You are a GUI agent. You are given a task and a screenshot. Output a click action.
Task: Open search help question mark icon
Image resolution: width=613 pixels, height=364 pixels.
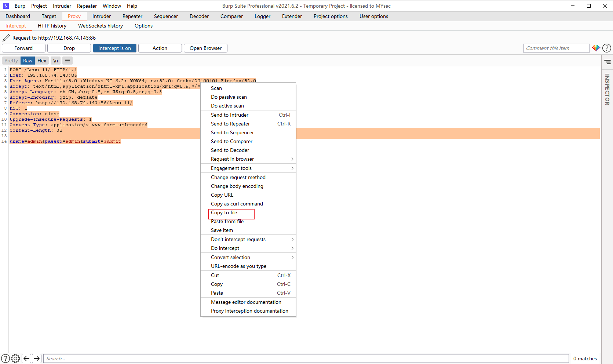click(x=6, y=358)
